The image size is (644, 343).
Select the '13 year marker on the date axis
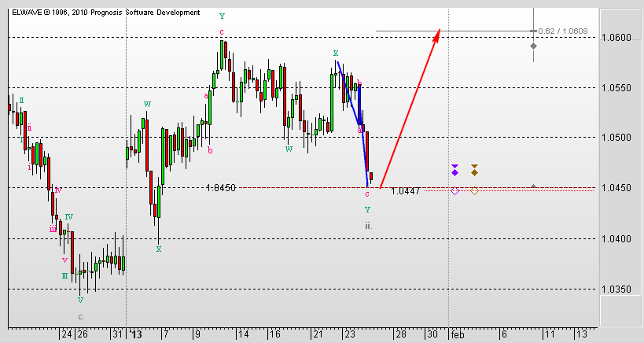[x=135, y=334]
